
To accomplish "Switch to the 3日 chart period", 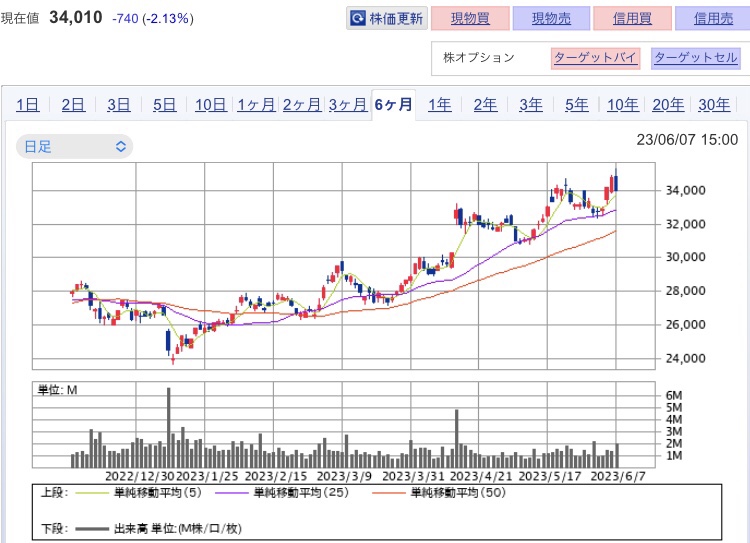I will click(119, 104).
